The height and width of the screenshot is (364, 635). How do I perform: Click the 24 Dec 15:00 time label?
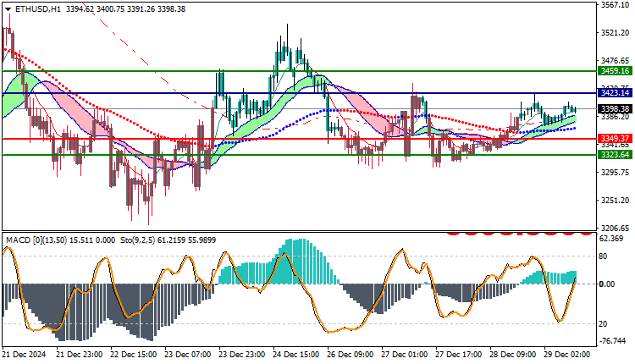tap(296, 355)
